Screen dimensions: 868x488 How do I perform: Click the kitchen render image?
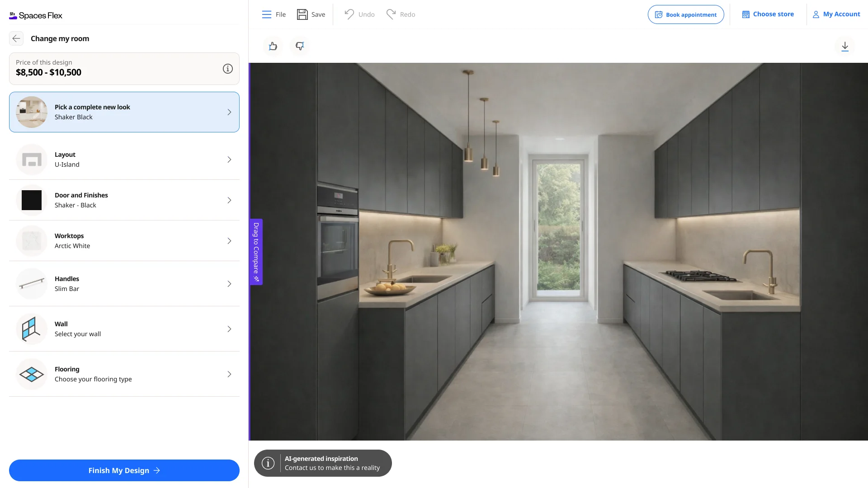click(x=559, y=251)
